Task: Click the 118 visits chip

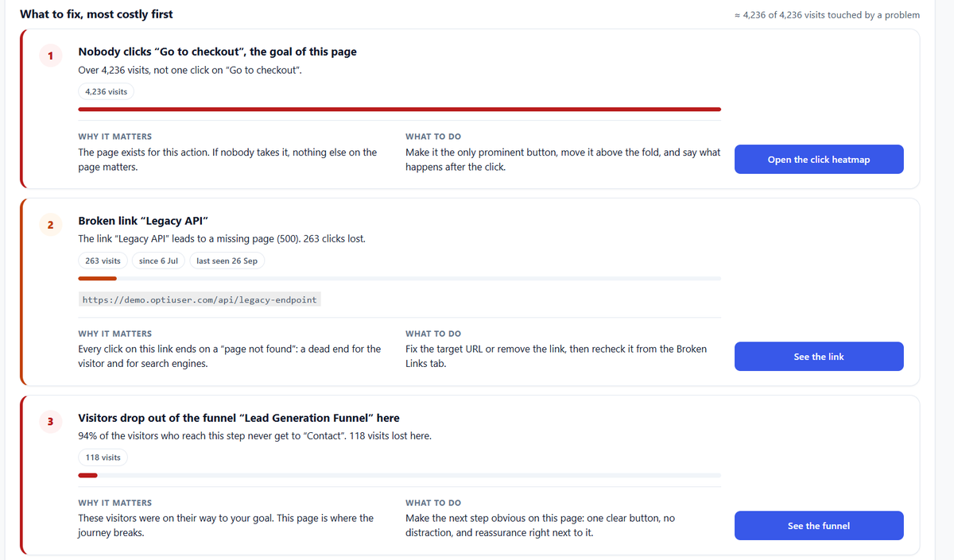Action: (x=103, y=458)
